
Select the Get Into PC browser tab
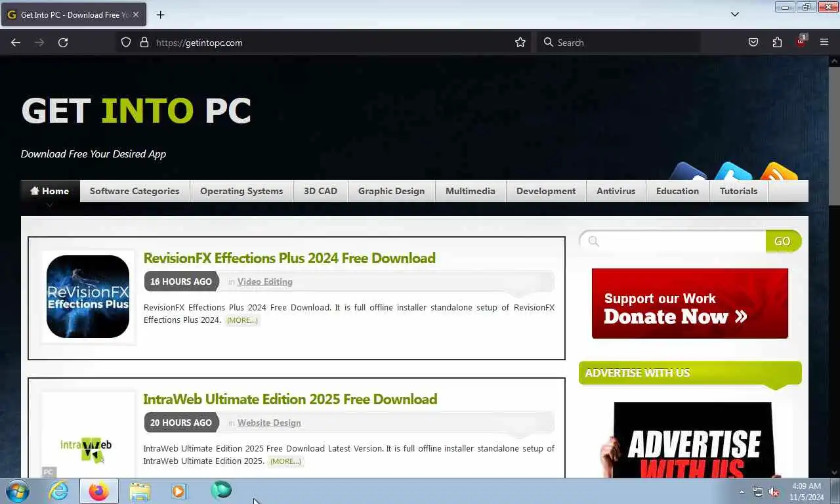(72, 14)
